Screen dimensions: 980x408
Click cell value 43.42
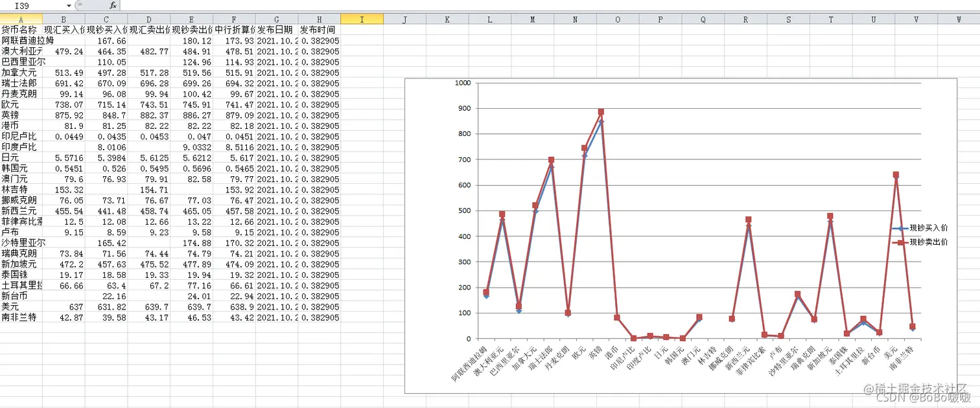click(242, 317)
